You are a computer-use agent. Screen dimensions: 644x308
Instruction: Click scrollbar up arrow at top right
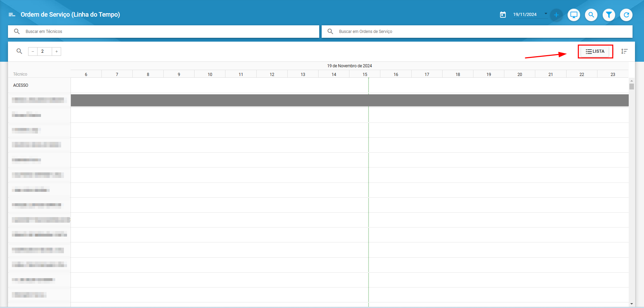631,81
